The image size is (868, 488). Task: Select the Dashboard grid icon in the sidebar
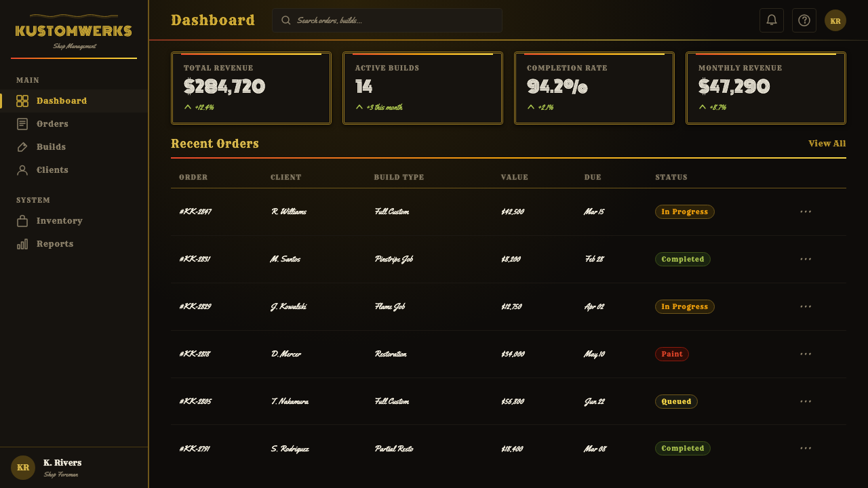click(x=22, y=101)
